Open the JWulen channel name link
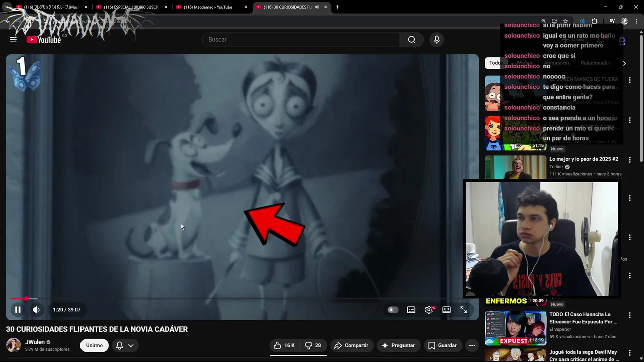 click(35, 342)
